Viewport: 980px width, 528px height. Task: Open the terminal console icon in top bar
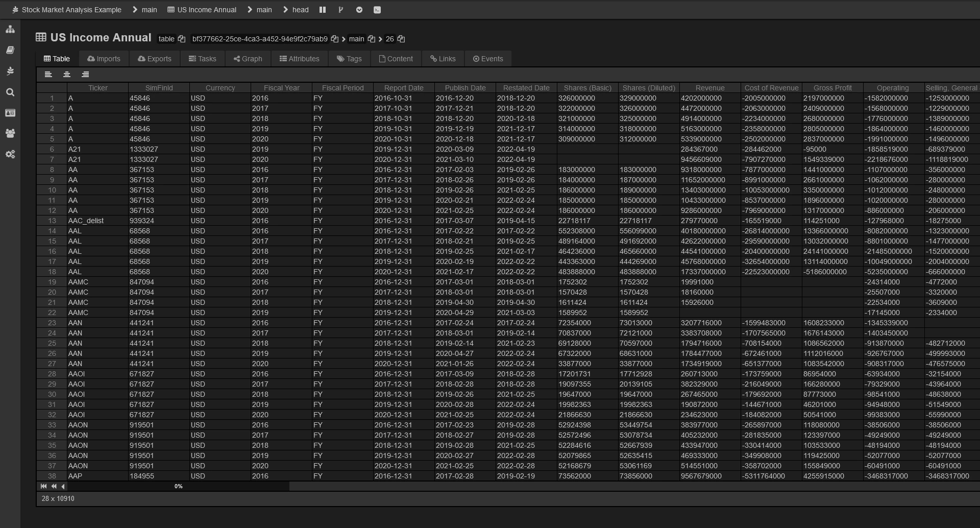tap(377, 10)
